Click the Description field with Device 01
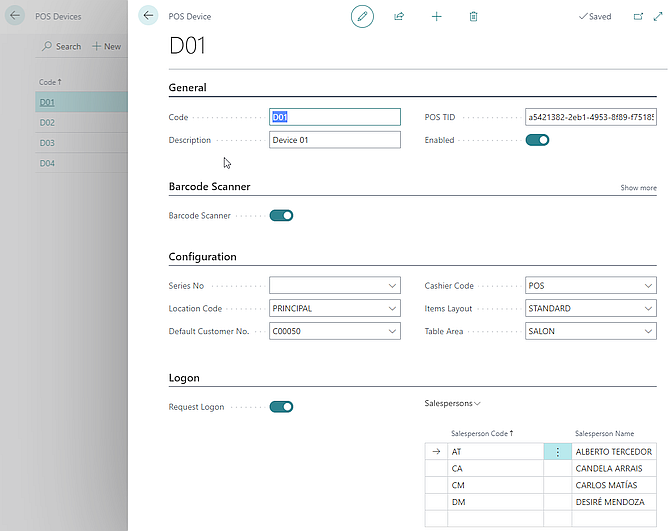669x531 pixels. pyautogui.click(x=335, y=140)
